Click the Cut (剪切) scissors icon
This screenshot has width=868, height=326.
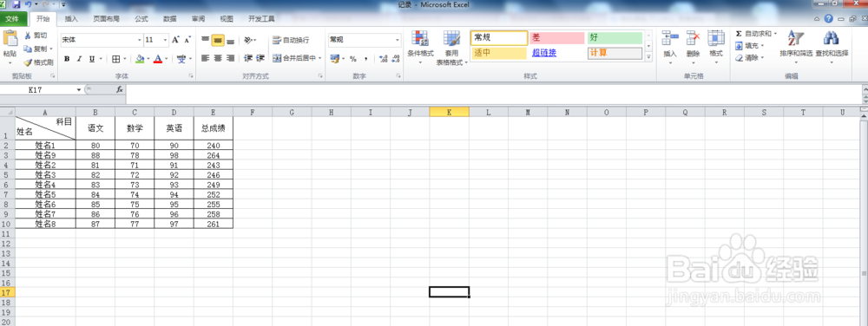[x=28, y=36]
